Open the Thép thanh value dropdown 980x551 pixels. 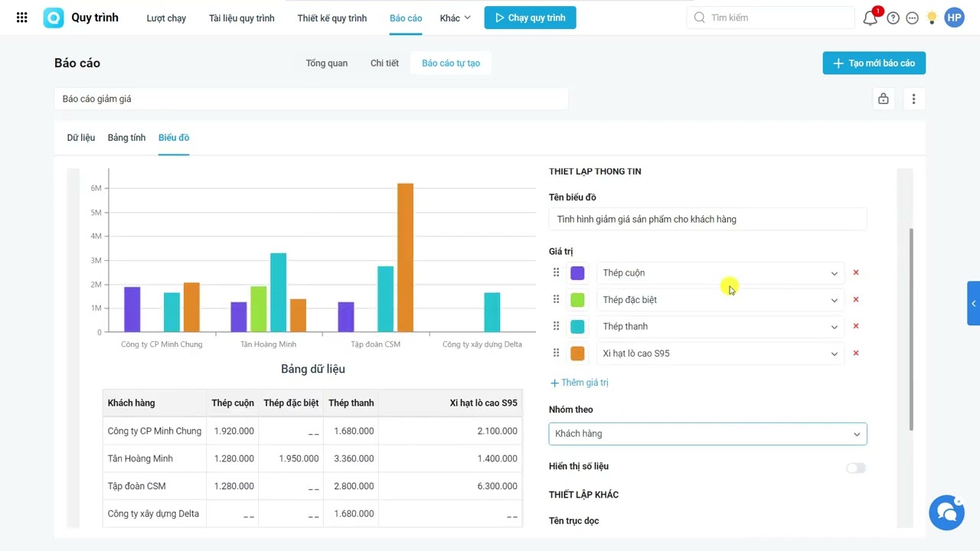pos(720,327)
